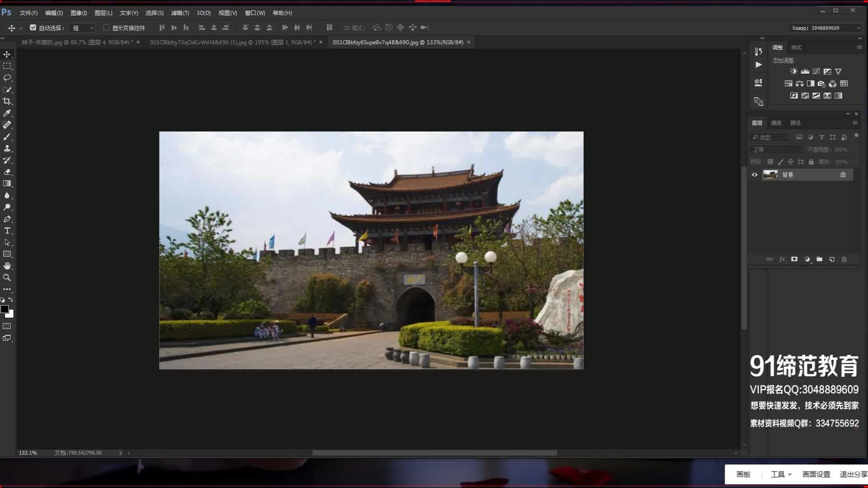Select the Eyedropper tool
The height and width of the screenshot is (488, 868).
coord(7,113)
